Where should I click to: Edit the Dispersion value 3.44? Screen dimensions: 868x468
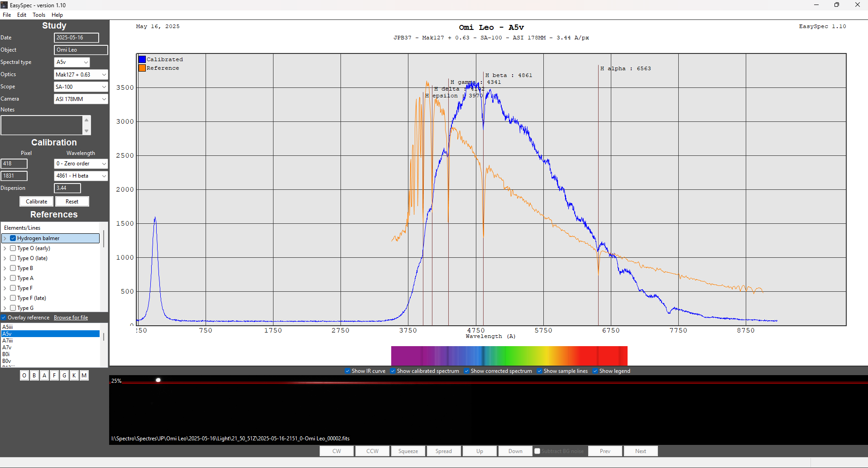coord(67,188)
